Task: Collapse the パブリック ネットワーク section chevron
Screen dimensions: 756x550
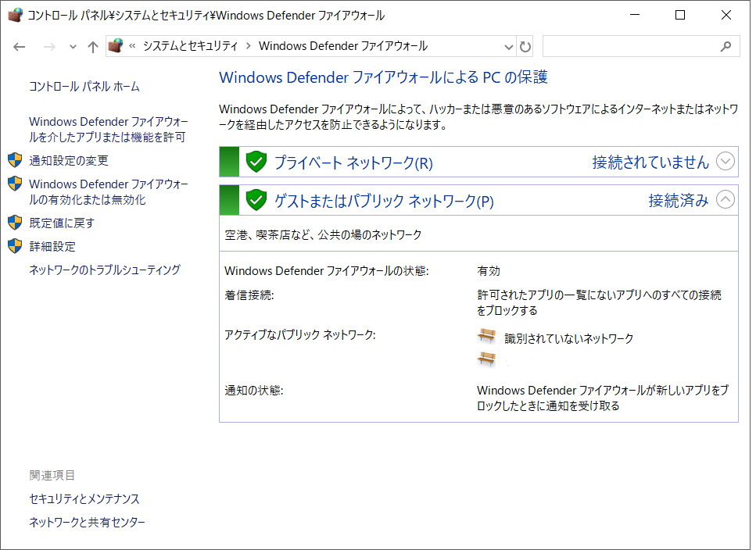Action: (x=726, y=199)
